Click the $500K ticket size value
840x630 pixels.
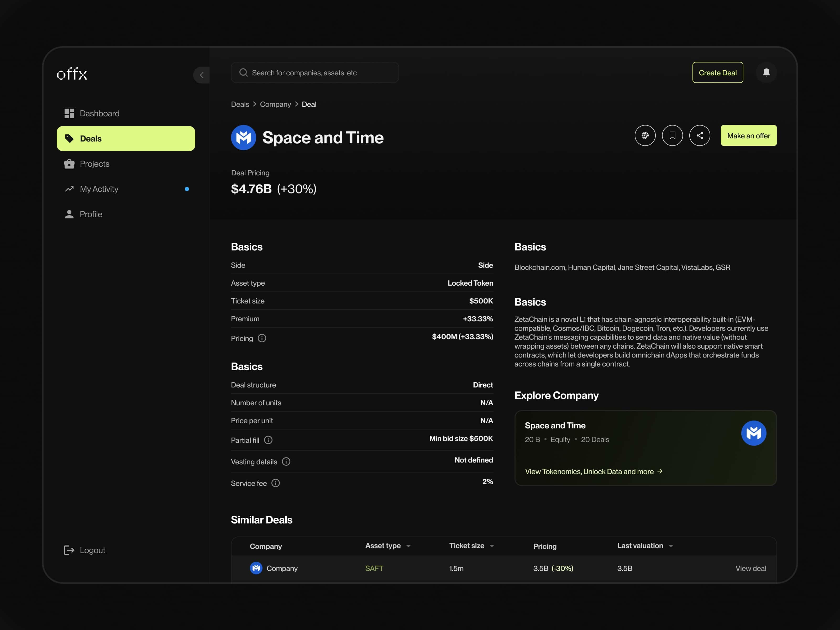click(x=481, y=301)
